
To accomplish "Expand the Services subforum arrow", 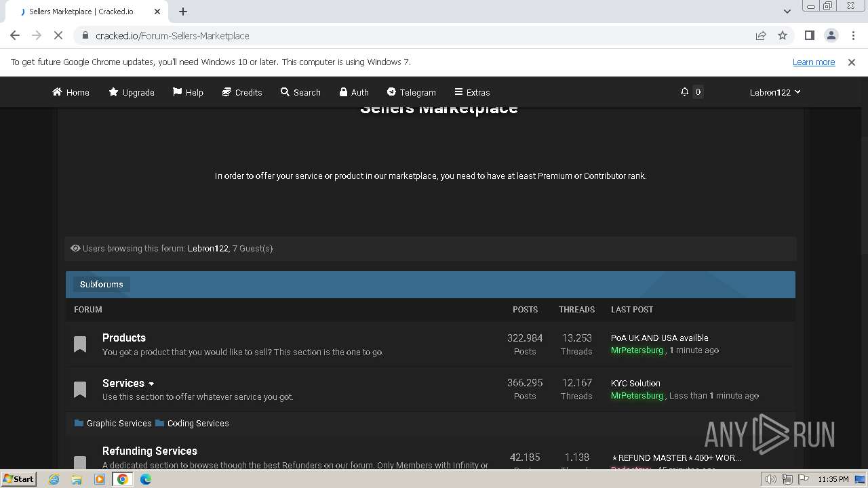I will pyautogui.click(x=151, y=384).
